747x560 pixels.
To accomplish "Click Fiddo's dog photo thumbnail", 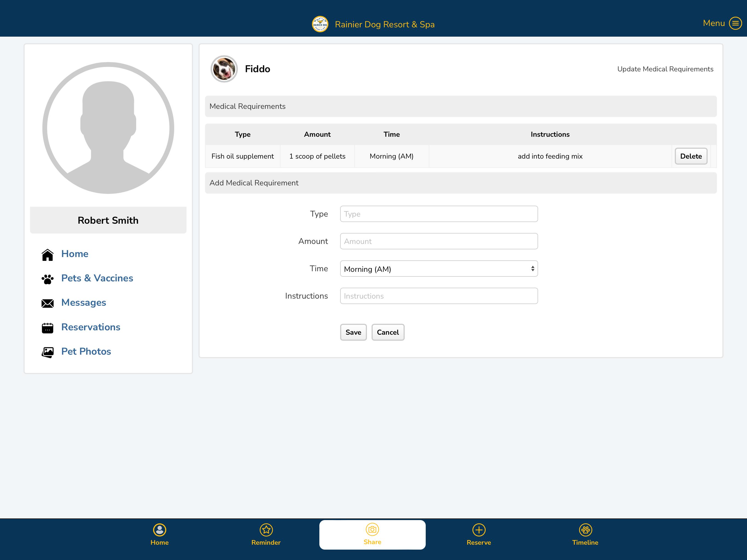I will 224,69.
